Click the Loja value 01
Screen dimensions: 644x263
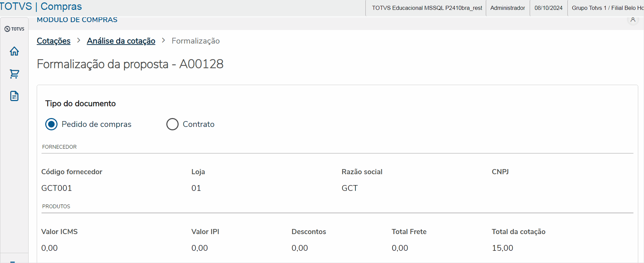[196, 188]
